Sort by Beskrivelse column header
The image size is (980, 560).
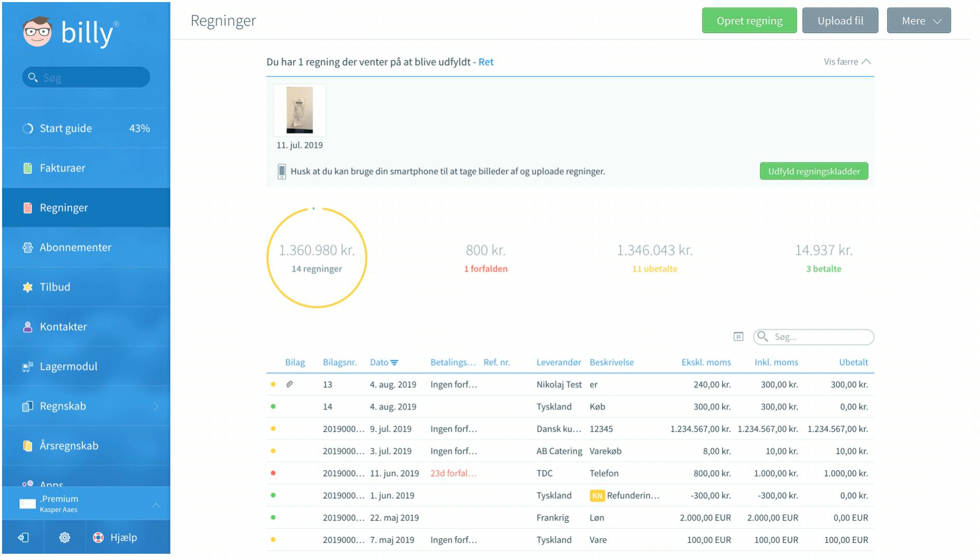pos(611,363)
